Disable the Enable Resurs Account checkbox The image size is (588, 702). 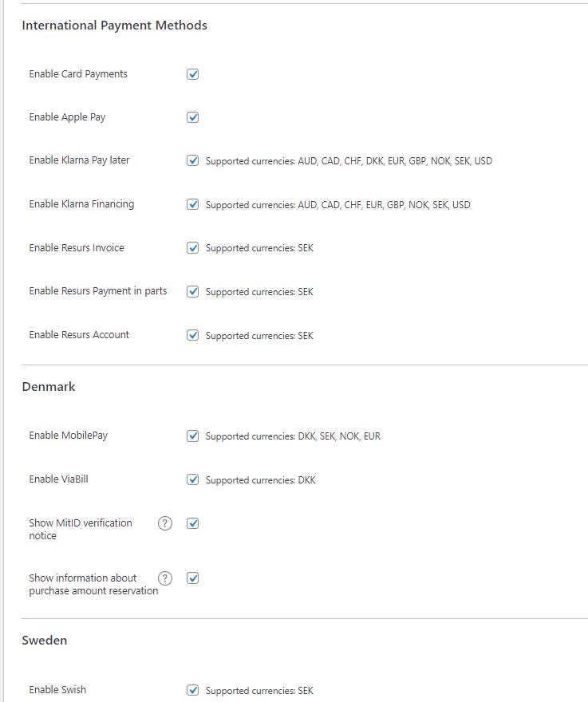pos(192,335)
